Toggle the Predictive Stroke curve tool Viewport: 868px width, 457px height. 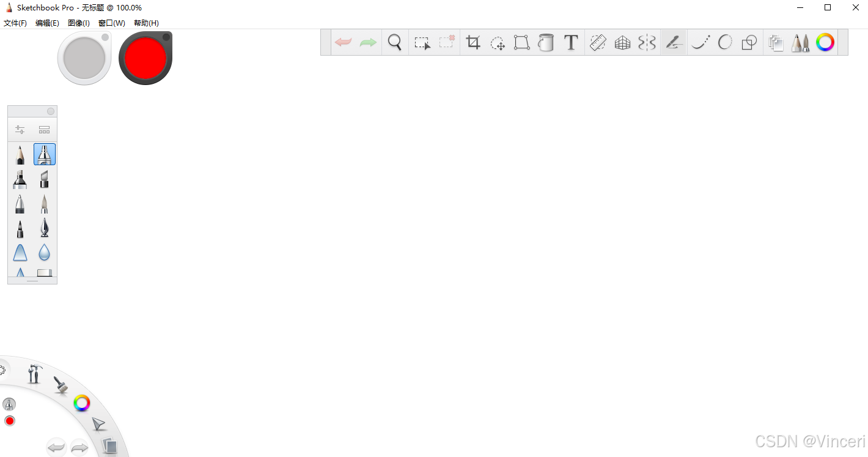point(701,42)
